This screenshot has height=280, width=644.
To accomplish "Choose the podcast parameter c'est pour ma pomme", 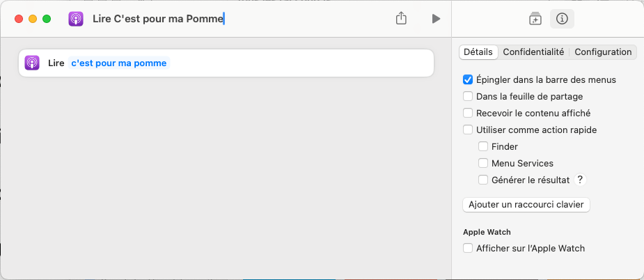I will tap(119, 63).
